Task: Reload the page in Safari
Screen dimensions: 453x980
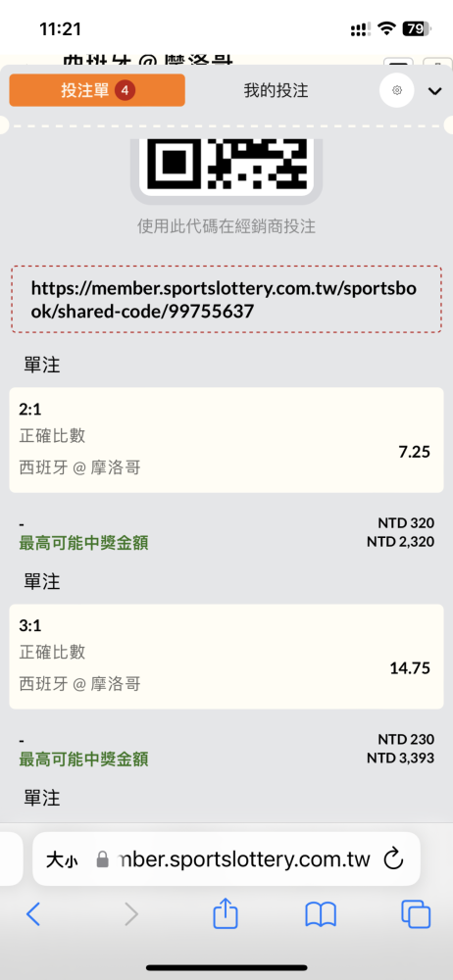Action: tap(393, 858)
